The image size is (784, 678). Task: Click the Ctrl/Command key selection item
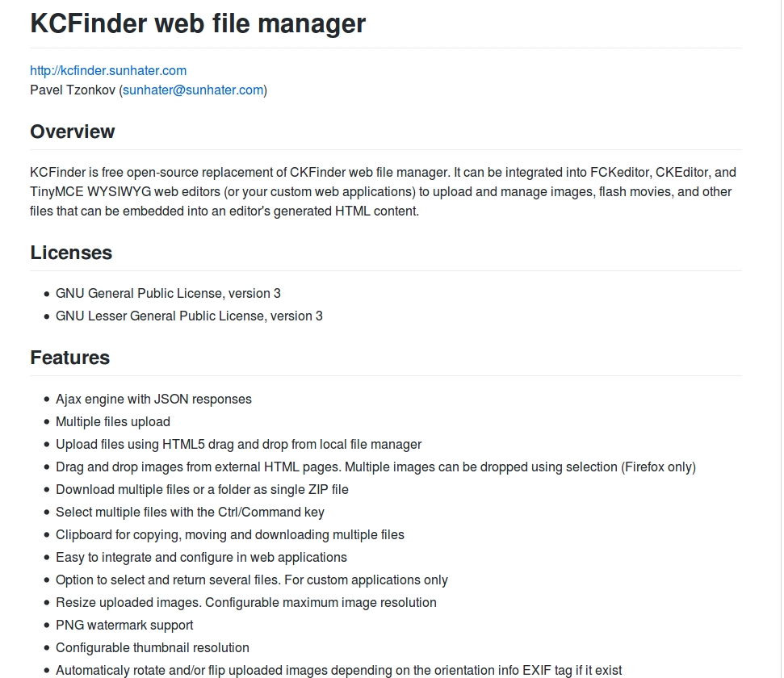coord(190,513)
